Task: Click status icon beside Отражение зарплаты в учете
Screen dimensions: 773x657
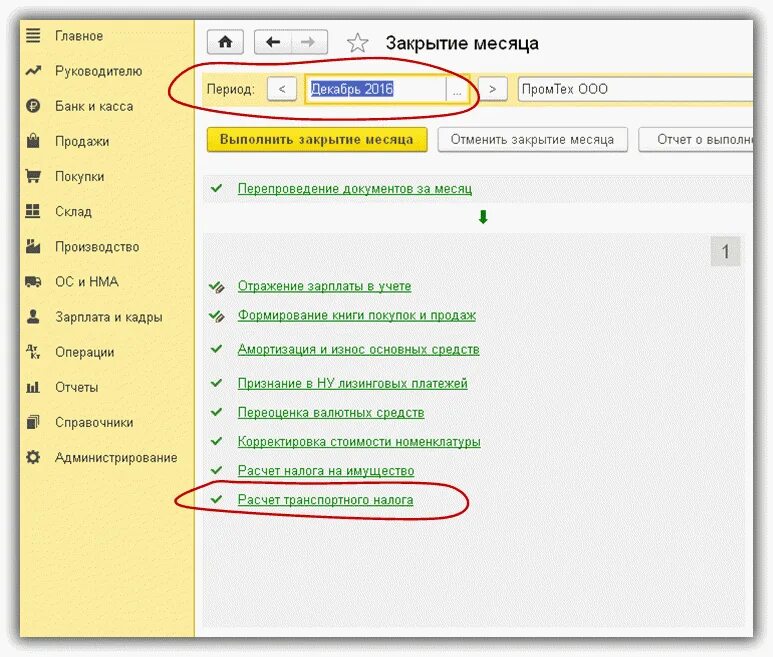Action: tap(217, 286)
